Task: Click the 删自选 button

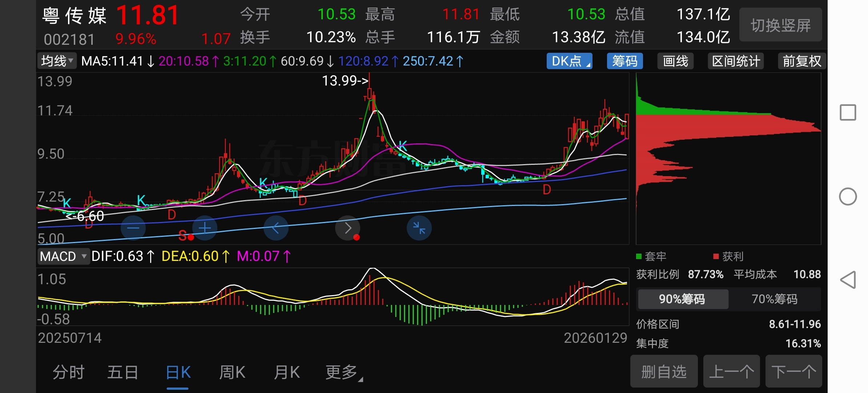Action: pos(664,372)
